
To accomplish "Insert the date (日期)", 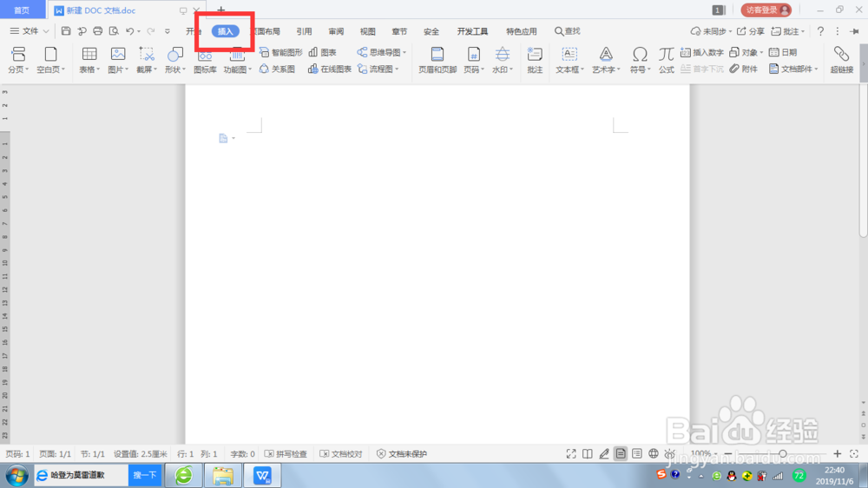I will coord(783,52).
